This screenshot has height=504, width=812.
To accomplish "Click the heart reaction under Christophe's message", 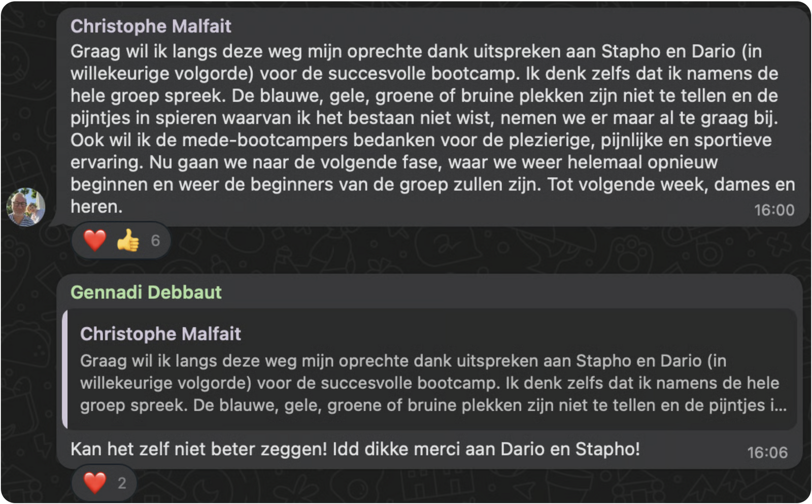I will (x=95, y=240).
